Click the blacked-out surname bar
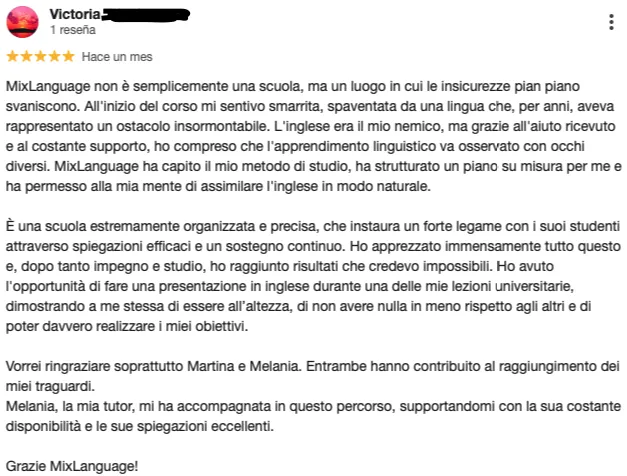This screenshot has height=476, width=627. [146, 15]
